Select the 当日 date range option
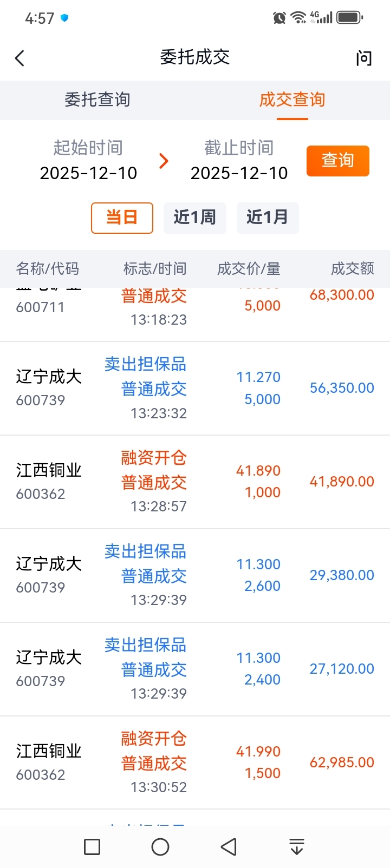 pyautogui.click(x=122, y=218)
